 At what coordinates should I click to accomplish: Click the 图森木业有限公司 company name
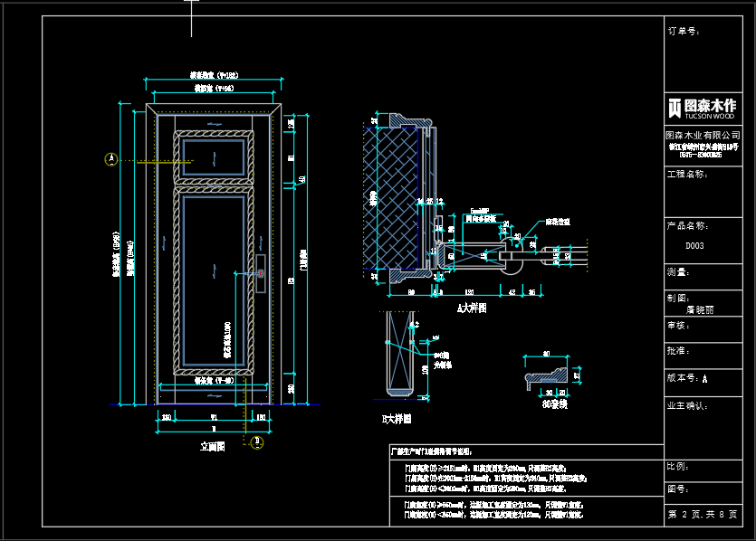click(703, 136)
